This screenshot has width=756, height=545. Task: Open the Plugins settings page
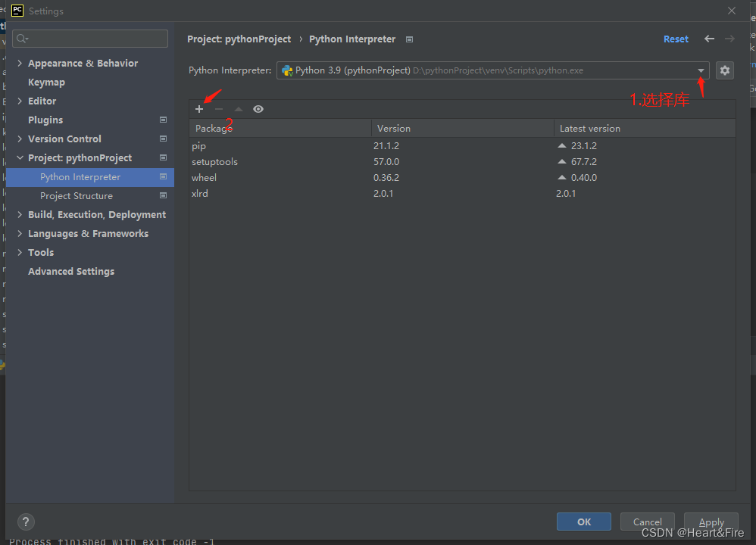tap(45, 120)
